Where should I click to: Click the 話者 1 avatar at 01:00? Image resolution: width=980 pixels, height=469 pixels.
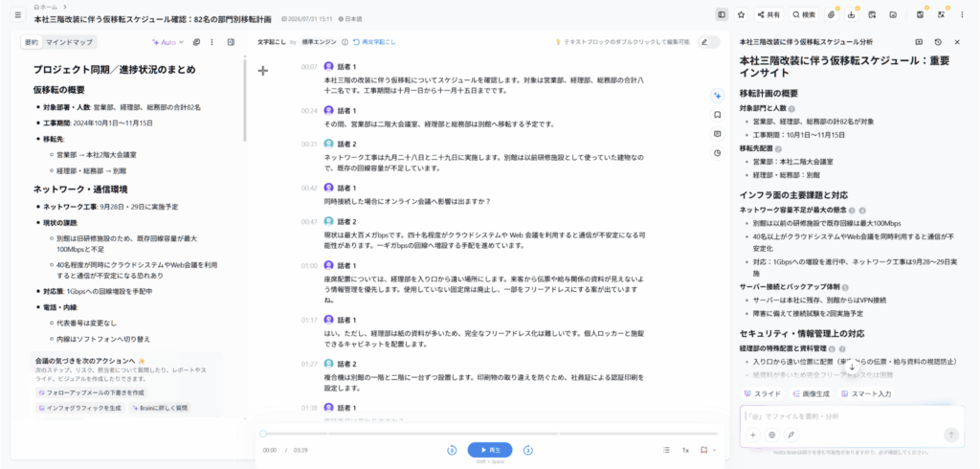tap(329, 265)
